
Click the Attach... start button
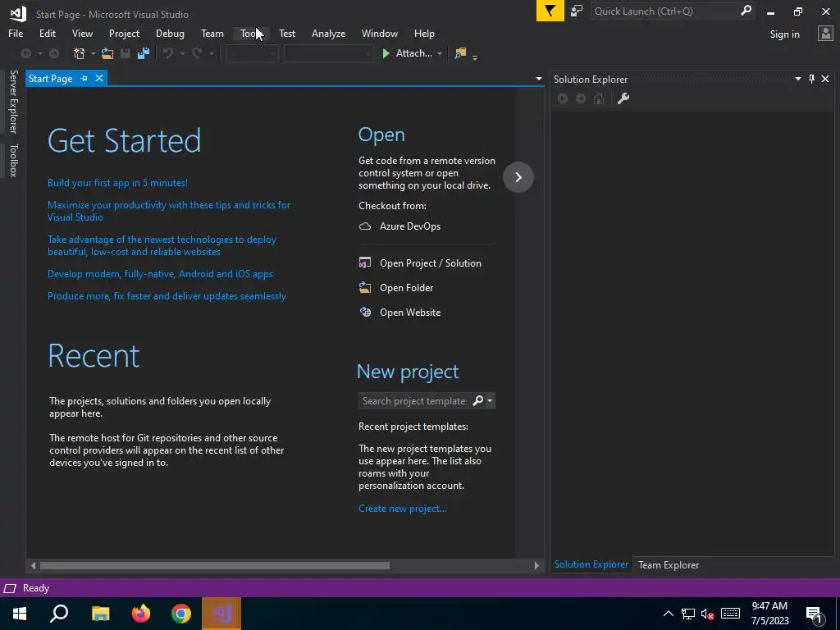point(407,53)
